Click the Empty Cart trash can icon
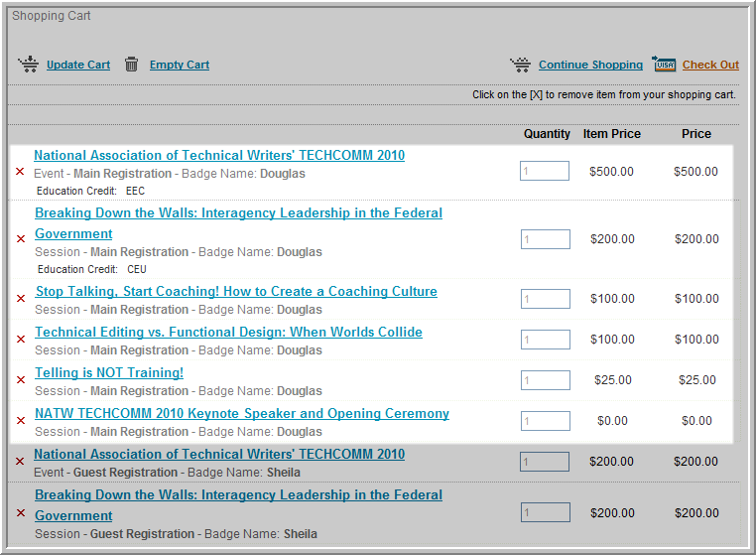Image resolution: width=756 pixels, height=555 pixels. click(131, 65)
